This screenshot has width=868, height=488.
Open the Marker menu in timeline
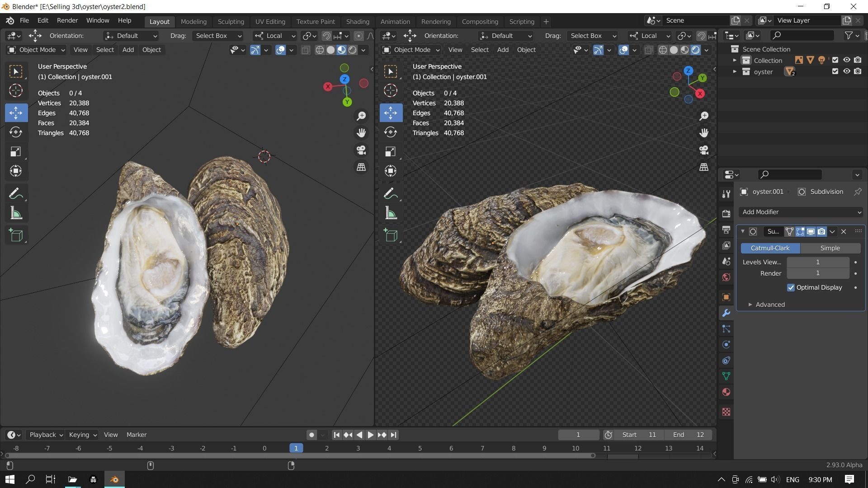point(137,435)
